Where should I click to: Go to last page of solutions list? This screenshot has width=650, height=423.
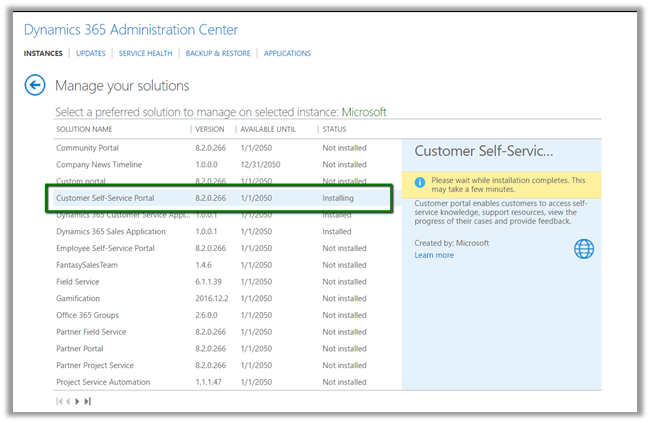tap(88, 401)
